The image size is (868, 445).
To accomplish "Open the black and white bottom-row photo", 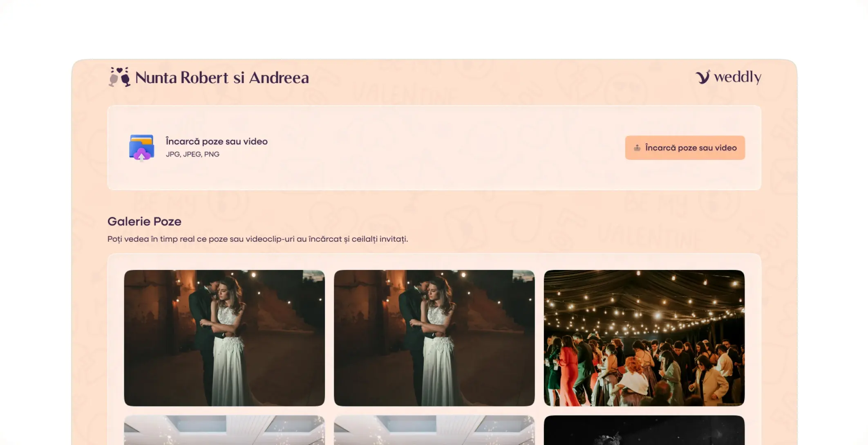I will pos(644,430).
